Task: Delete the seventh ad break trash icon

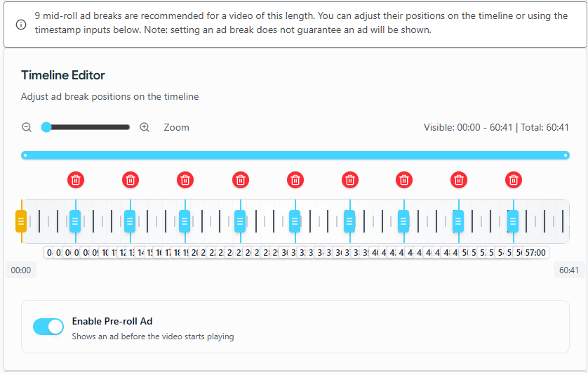Action: click(404, 180)
